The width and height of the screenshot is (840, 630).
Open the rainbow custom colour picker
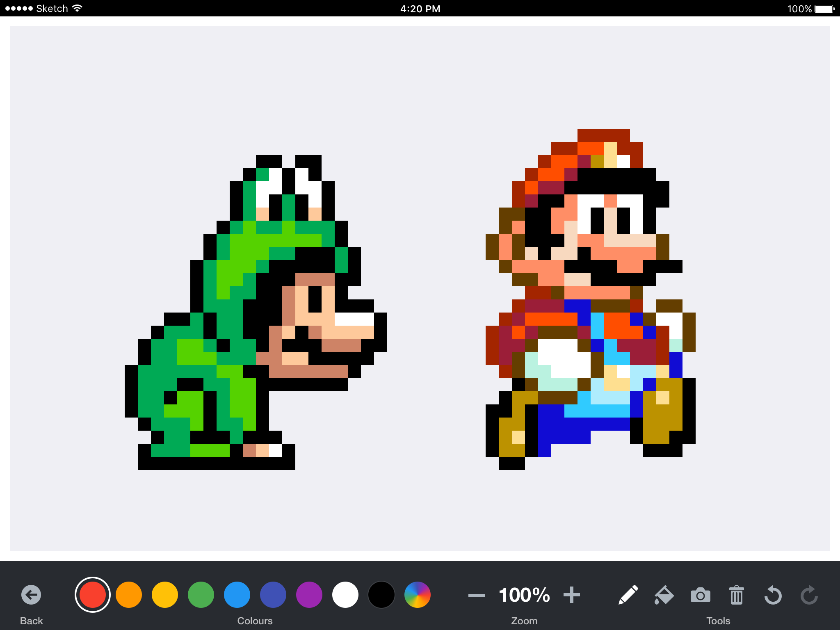[418, 595]
